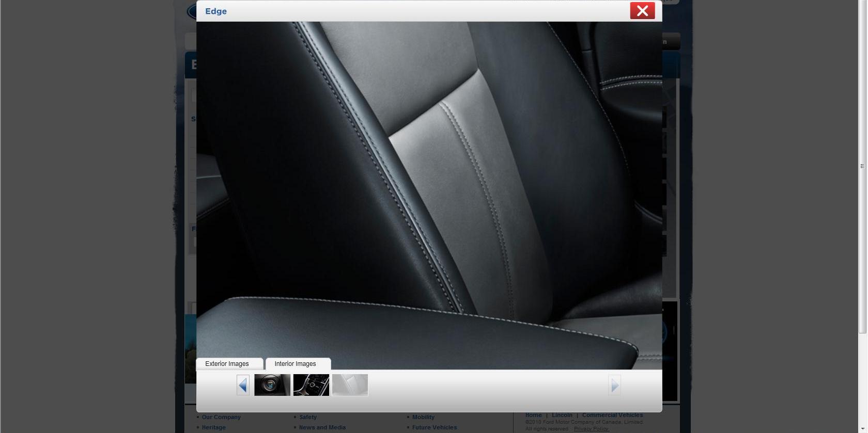Click the left arrow to scroll thumbnails back

pos(243,386)
